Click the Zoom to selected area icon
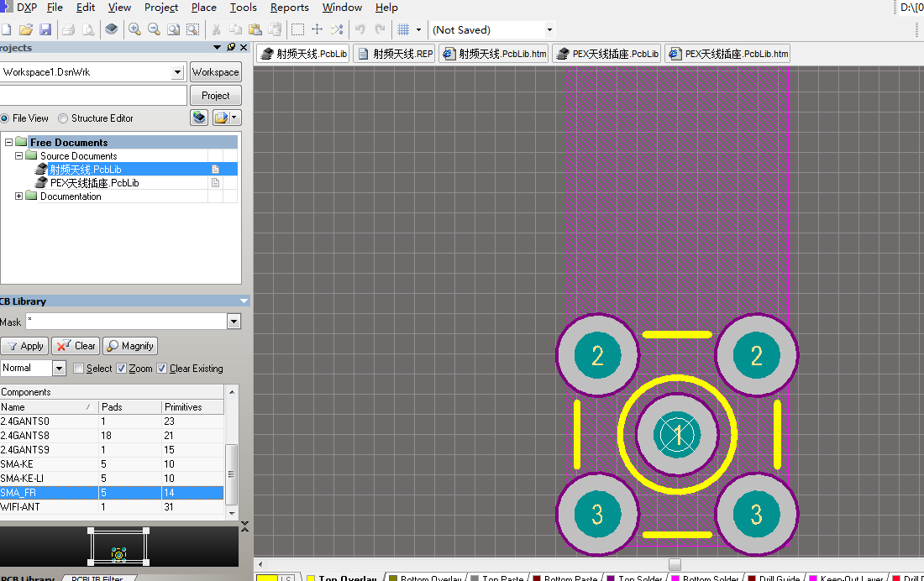 pyautogui.click(x=192, y=29)
